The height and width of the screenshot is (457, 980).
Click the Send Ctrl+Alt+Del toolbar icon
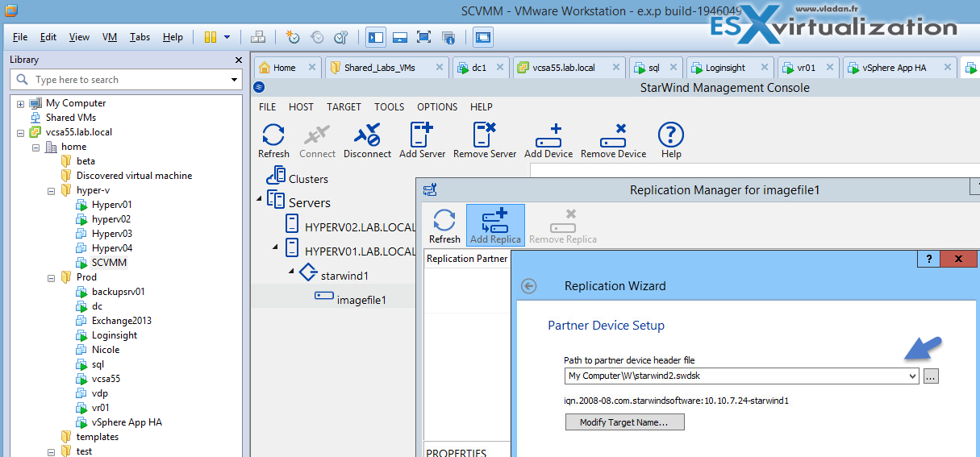point(258,37)
